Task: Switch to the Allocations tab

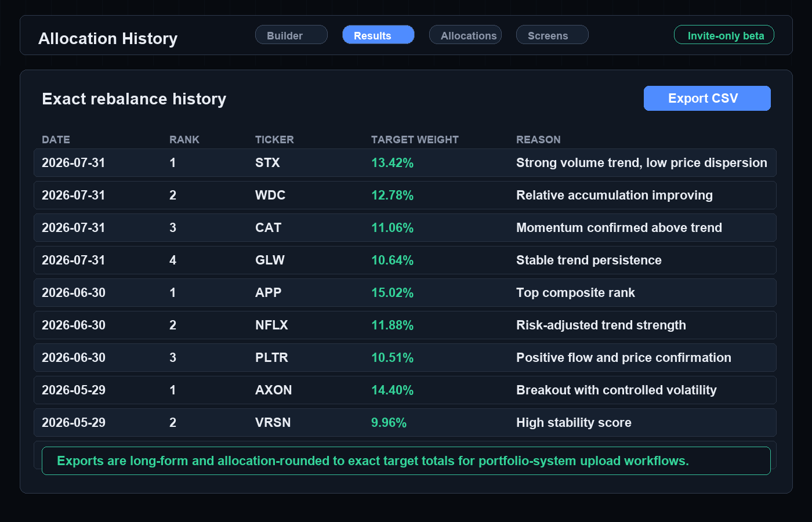Action: [x=465, y=35]
